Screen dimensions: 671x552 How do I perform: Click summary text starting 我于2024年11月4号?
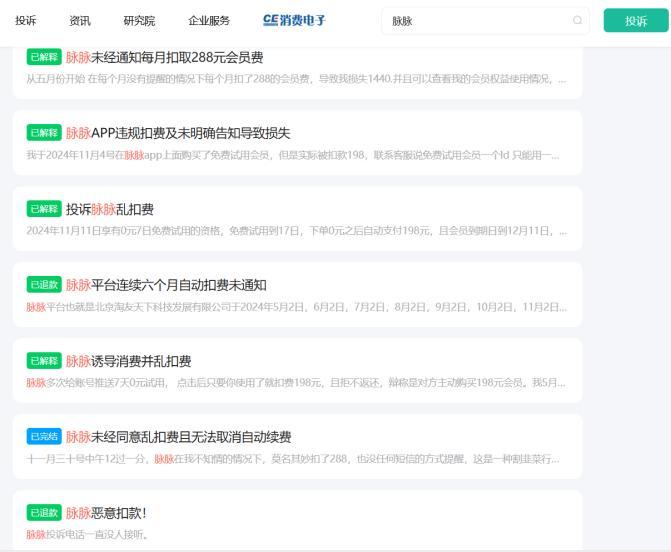point(293,155)
